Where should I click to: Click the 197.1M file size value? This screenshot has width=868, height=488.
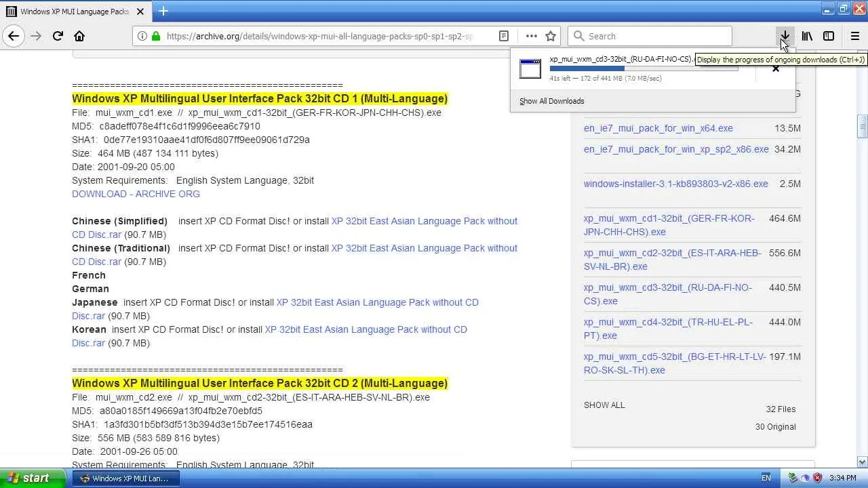coord(785,357)
